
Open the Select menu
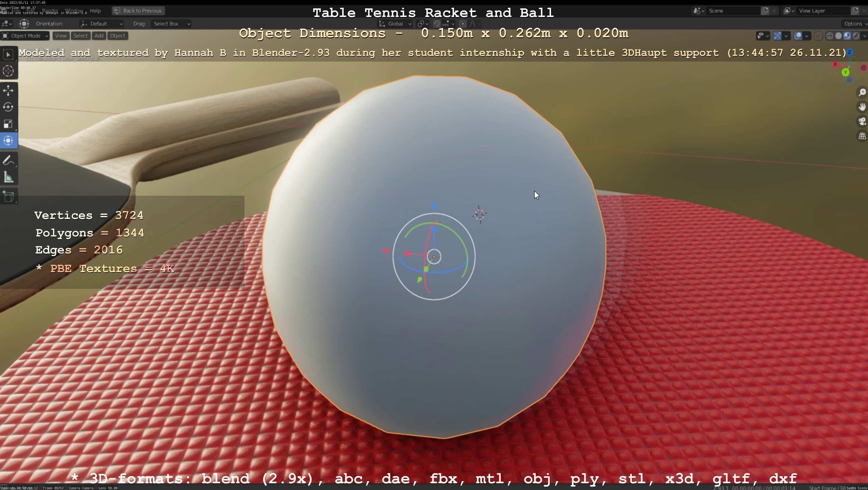80,36
